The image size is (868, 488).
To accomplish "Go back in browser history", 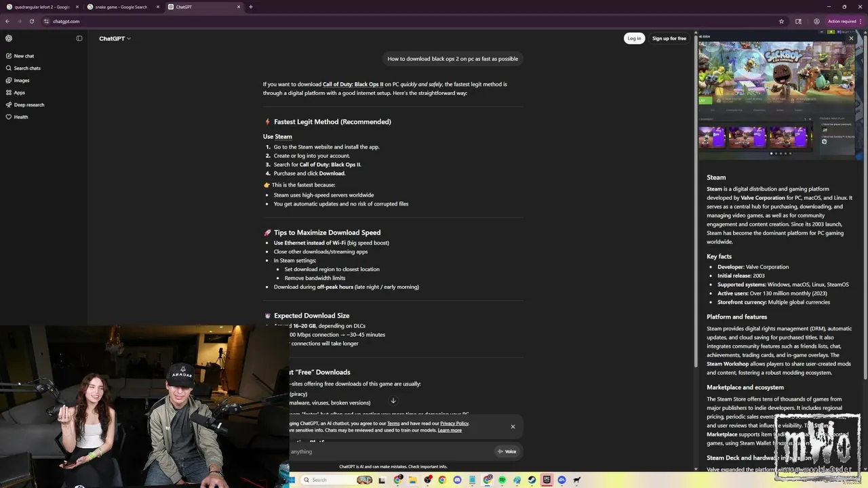I will [7, 21].
